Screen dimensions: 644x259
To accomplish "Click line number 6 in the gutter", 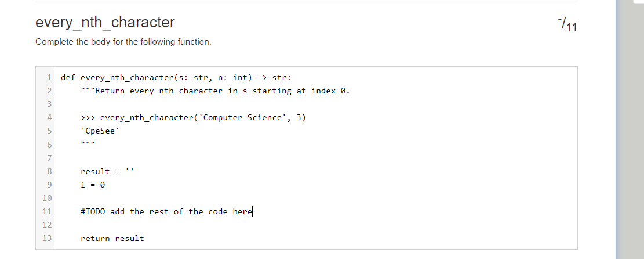I will 49,145.
